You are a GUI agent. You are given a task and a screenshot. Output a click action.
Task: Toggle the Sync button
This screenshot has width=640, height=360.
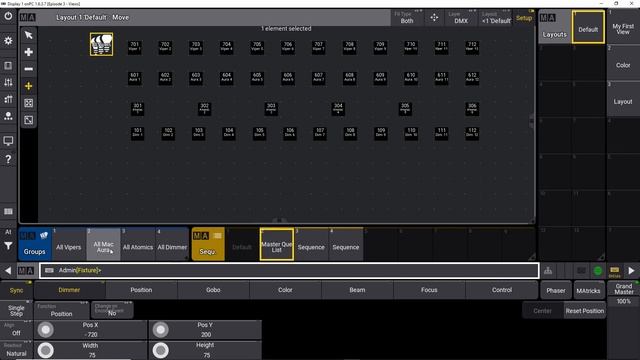(16, 290)
